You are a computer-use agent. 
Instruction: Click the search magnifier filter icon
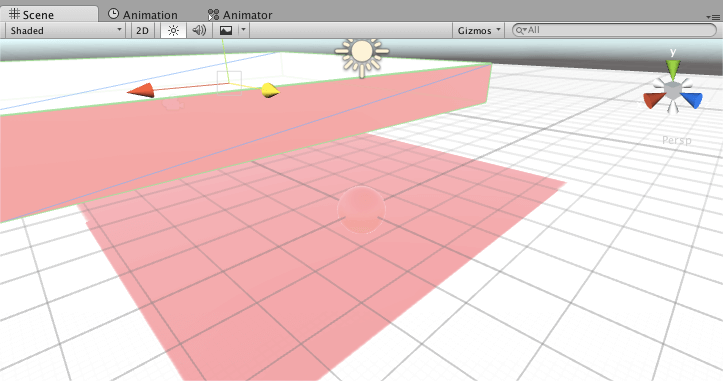pyautogui.click(x=521, y=30)
